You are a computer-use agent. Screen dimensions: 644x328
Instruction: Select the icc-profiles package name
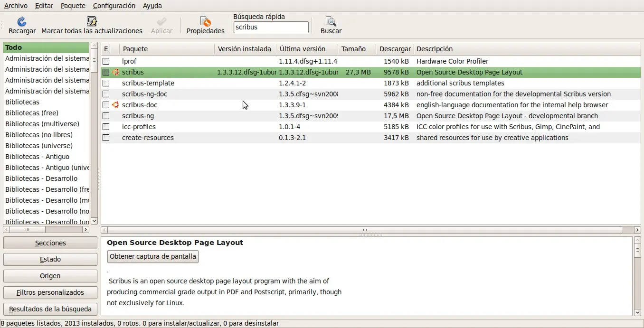139,127
